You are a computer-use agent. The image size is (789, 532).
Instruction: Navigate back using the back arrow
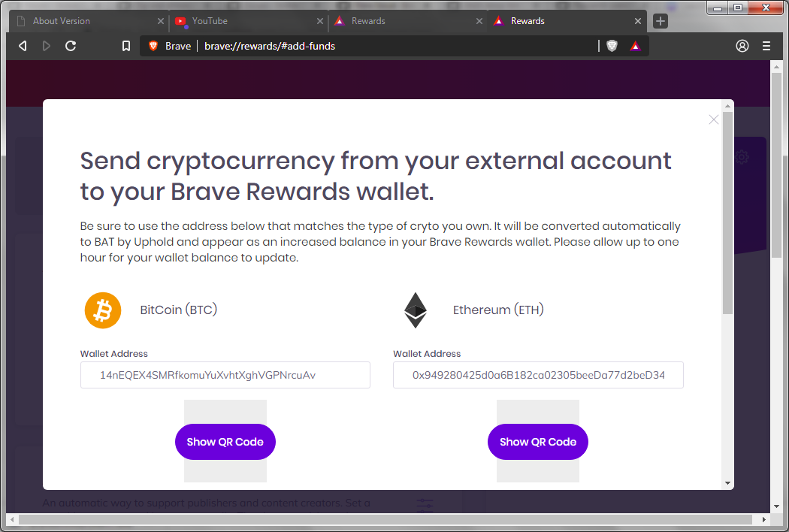click(22, 46)
